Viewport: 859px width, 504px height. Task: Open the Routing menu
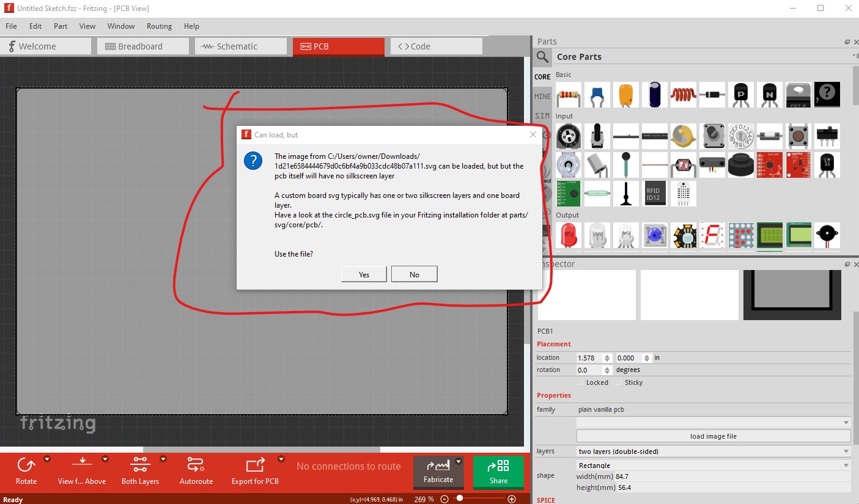(159, 26)
